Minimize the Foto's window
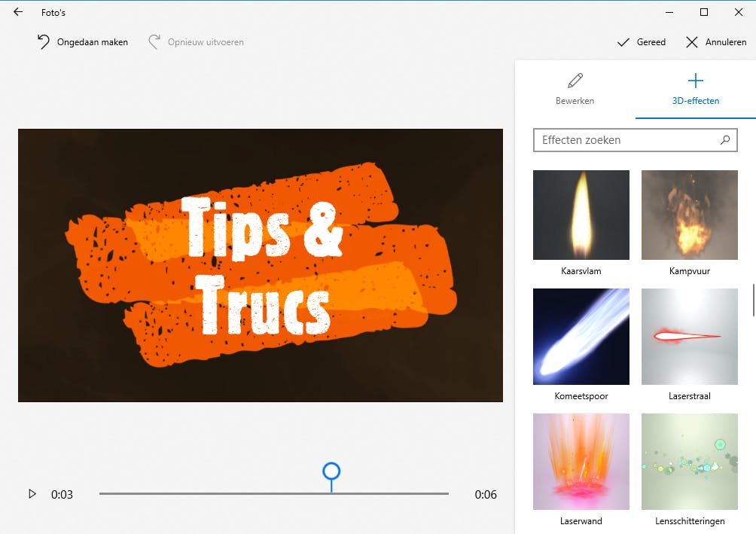 tap(669, 12)
